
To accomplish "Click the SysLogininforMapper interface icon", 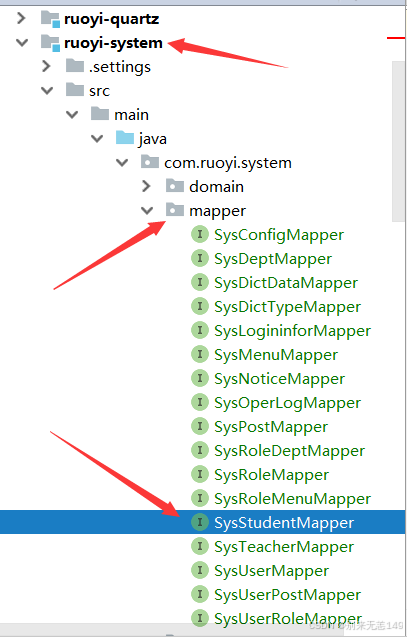I will pos(200,330).
